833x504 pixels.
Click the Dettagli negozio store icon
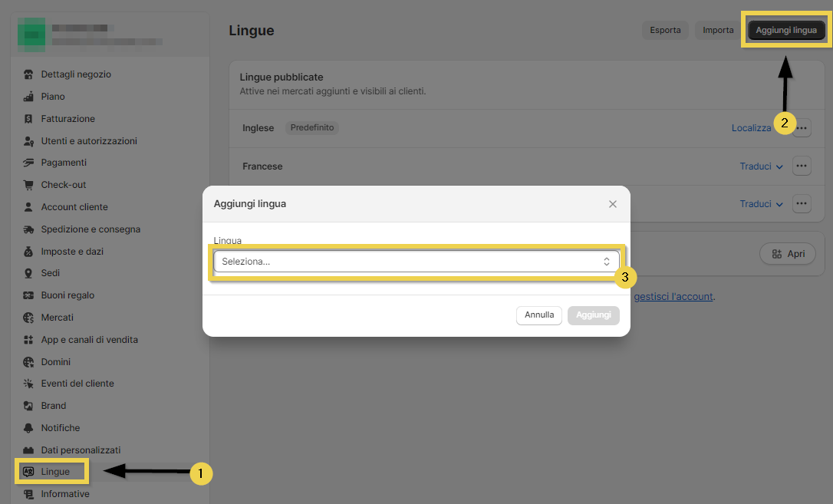[x=29, y=74]
